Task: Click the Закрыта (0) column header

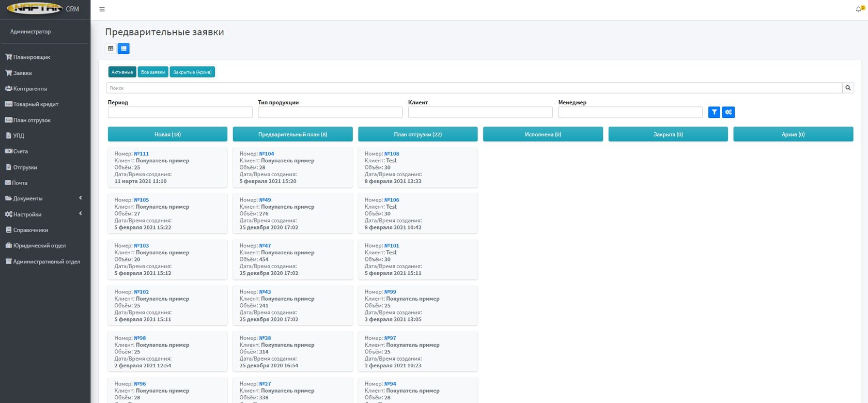Action: [x=668, y=134]
